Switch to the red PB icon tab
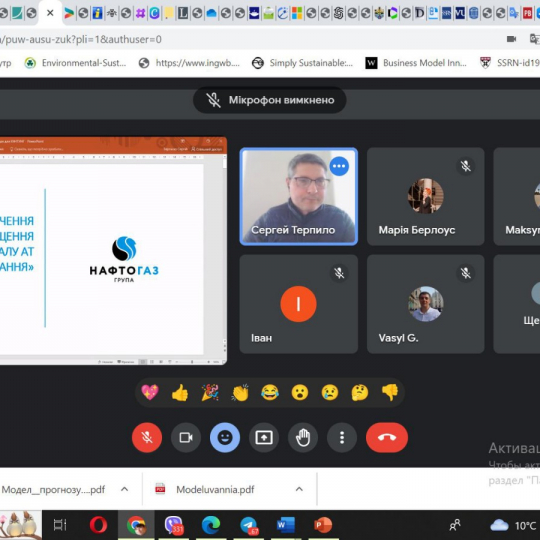Screen dimensions: 540x540 pos(527,13)
